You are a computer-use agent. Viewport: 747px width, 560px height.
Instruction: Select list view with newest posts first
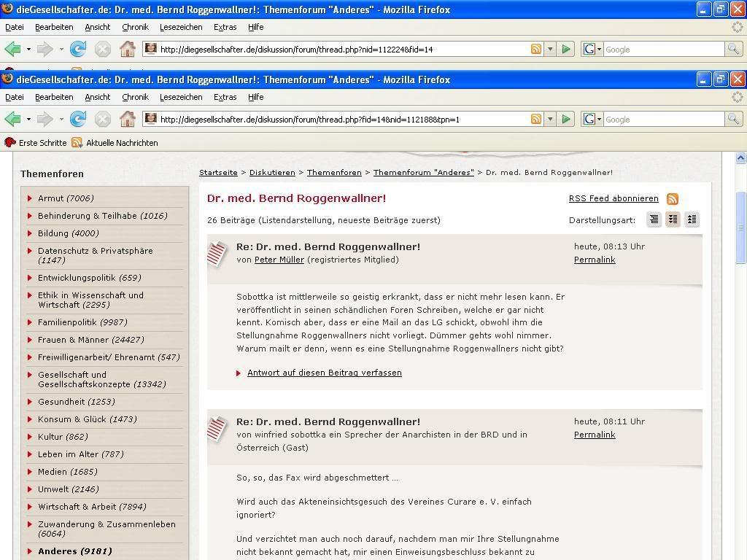tap(673, 219)
